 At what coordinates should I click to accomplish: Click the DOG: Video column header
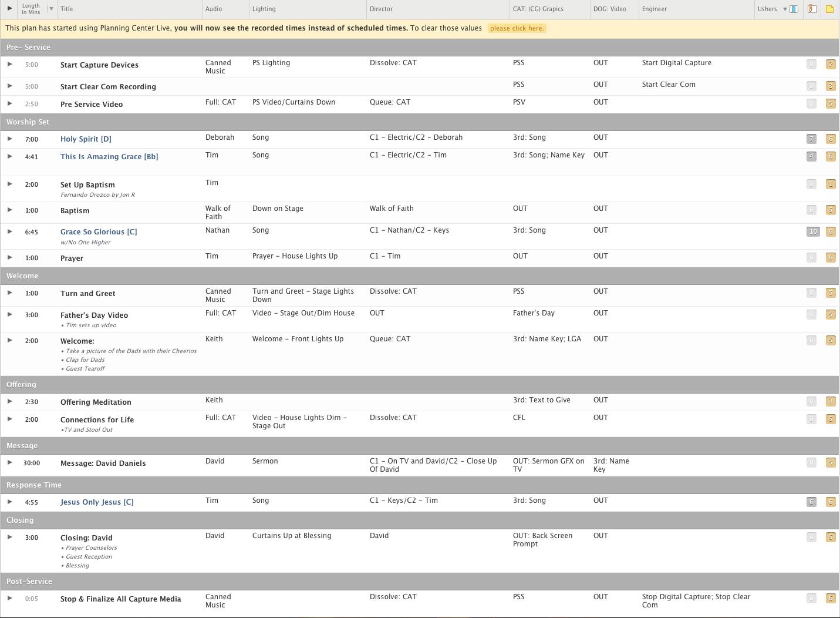[610, 9]
